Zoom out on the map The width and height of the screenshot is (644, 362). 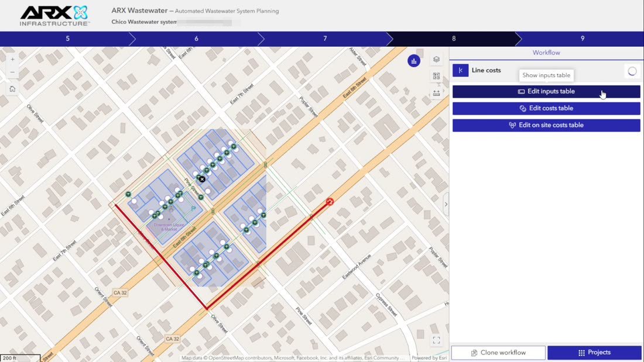click(13, 73)
